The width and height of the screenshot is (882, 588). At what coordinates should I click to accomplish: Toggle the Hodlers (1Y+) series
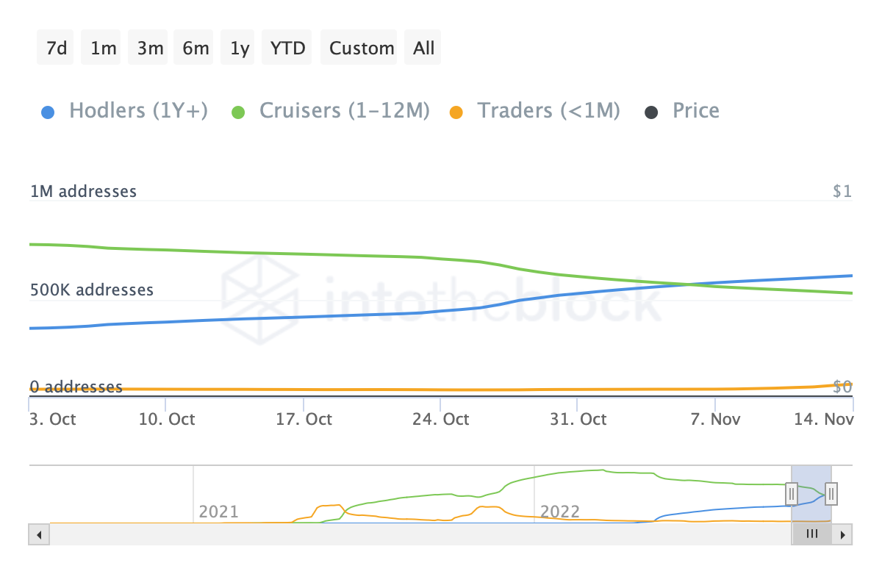pos(138,111)
